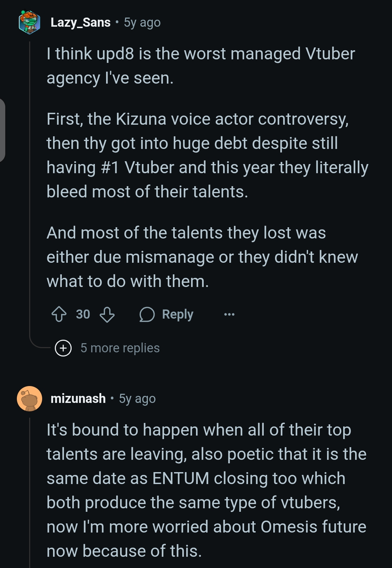Open the three-dot more options menu
The image size is (392, 568).
pos(229,314)
